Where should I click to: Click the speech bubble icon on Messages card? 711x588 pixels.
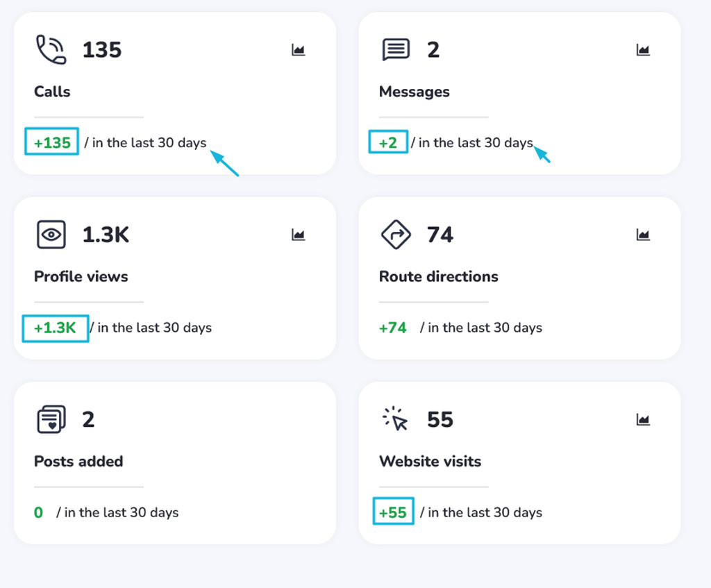(x=396, y=49)
